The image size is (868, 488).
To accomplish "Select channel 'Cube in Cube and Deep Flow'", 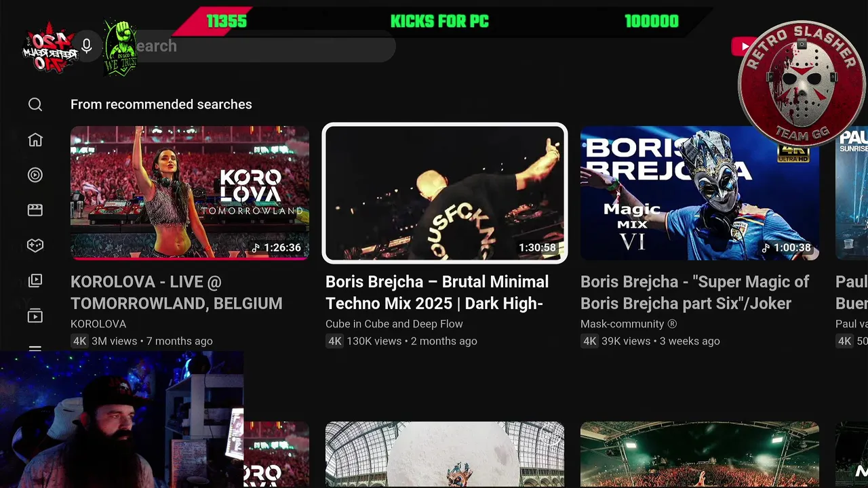I will click(x=394, y=324).
